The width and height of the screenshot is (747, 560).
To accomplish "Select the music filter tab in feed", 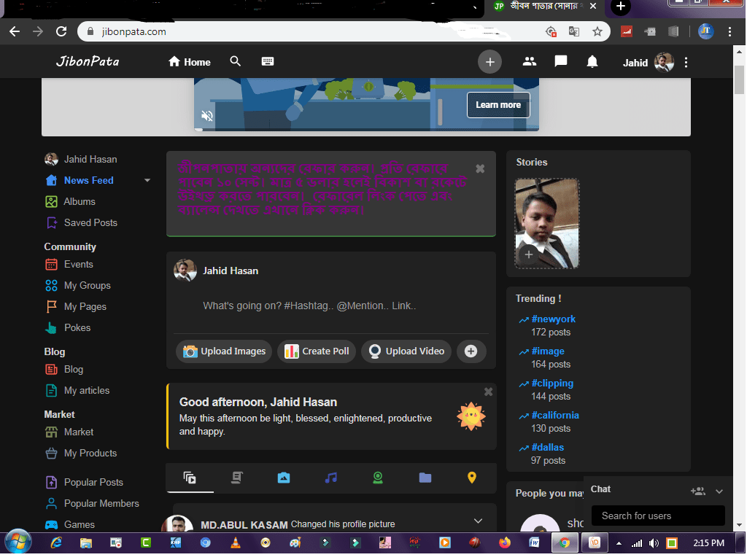I will pyautogui.click(x=331, y=478).
